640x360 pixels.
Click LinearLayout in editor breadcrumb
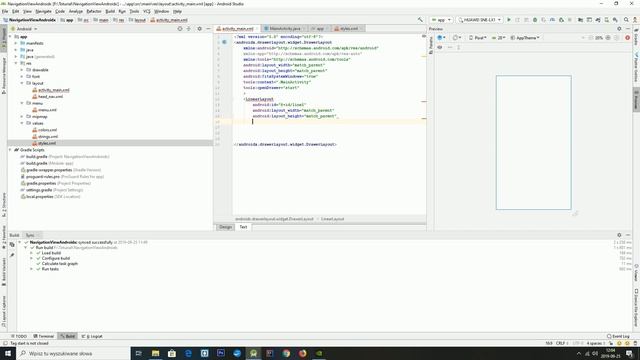click(x=332, y=219)
